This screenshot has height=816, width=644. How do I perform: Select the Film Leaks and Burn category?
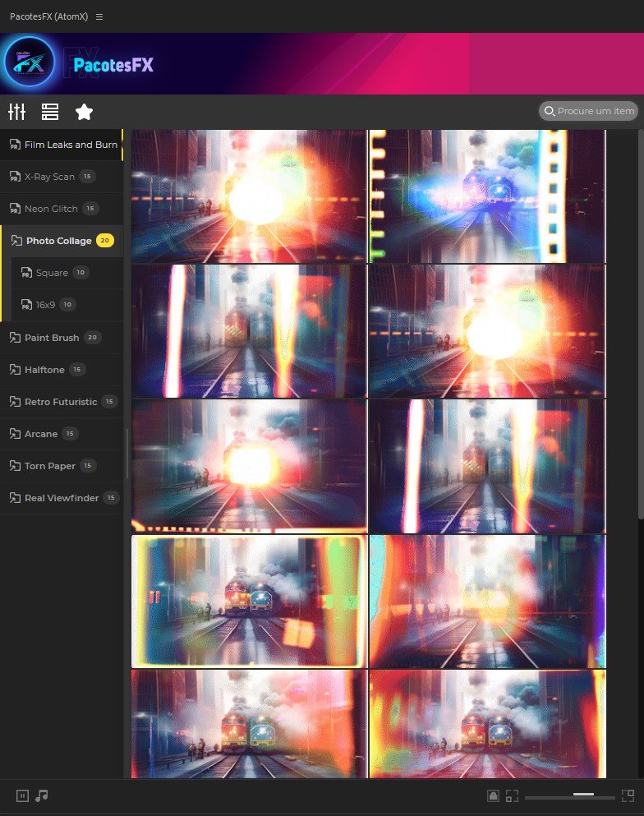click(x=70, y=145)
